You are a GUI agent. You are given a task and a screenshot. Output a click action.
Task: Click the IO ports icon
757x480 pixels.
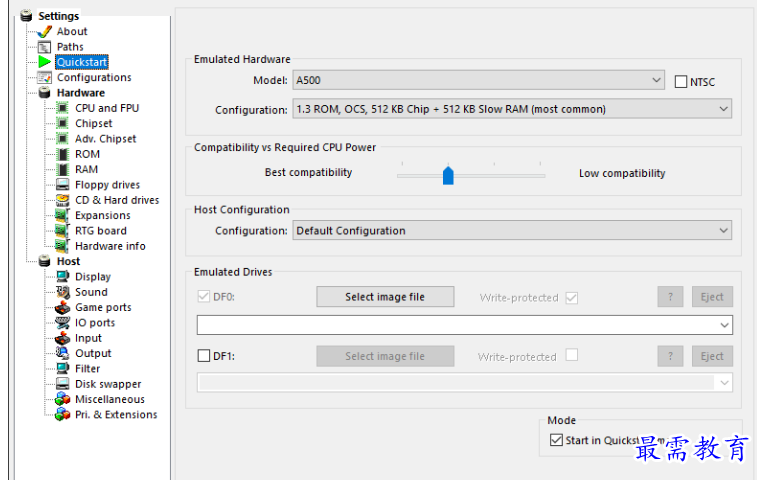[x=62, y=323]
